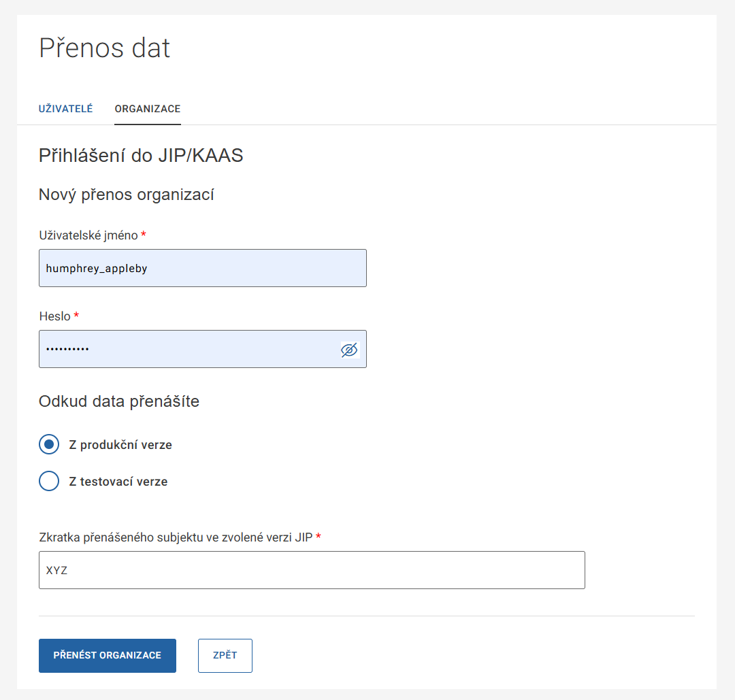This screenshot has height=700, width=735.
Task: Click the 'Přihlášení do JIP/KAAS' heading
Action: [141, 156]
